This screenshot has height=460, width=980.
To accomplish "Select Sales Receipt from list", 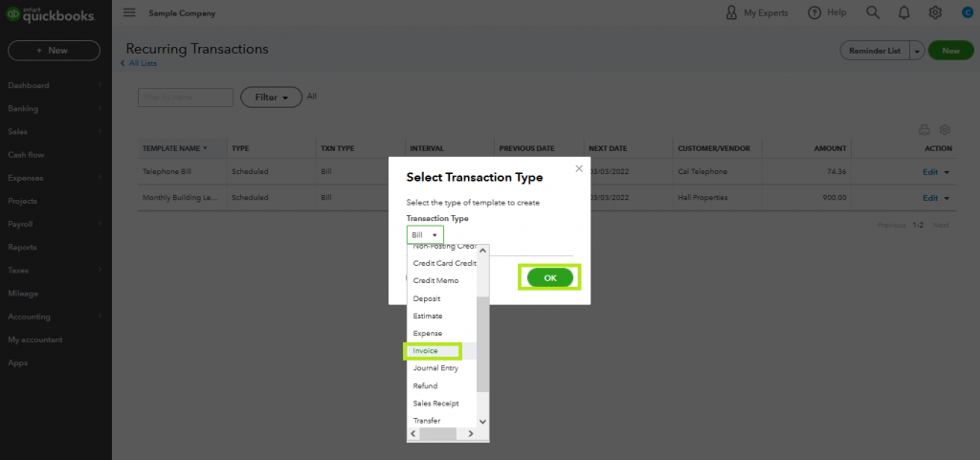I will pos(442,404).
